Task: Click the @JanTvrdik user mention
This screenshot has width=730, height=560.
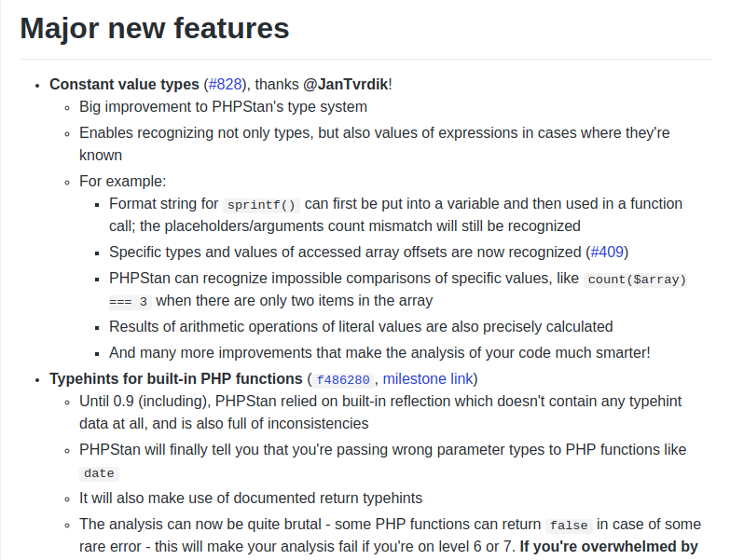Action: [346, 84]
